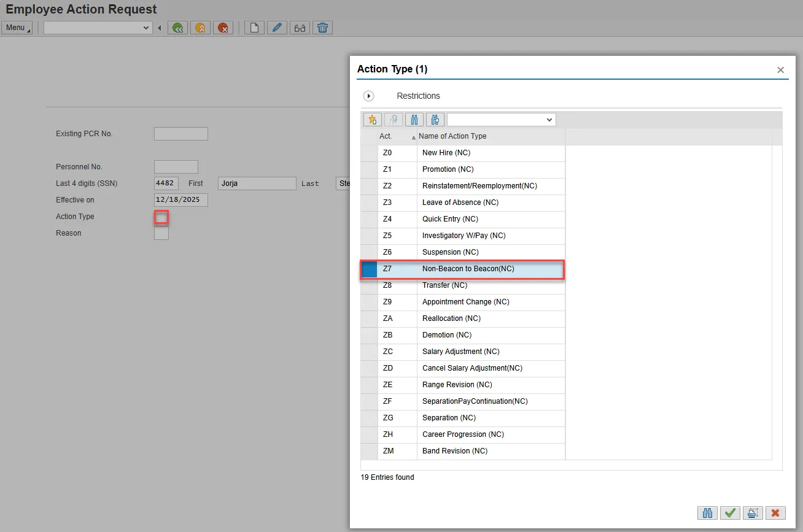The height and width of the screenshot is (532, 803).
Task: Click the blank page create icon
Action: point(254,28)
